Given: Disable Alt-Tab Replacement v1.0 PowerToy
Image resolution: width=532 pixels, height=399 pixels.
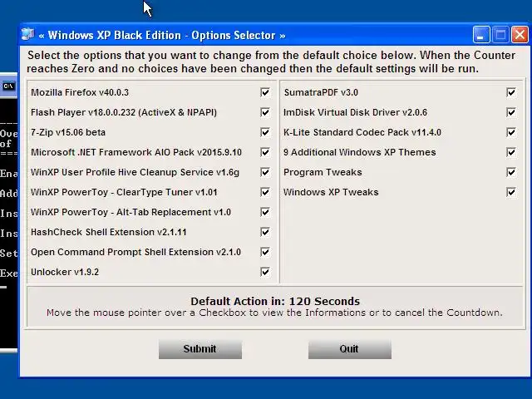Looking at the screenshot, I should point(265,213).
